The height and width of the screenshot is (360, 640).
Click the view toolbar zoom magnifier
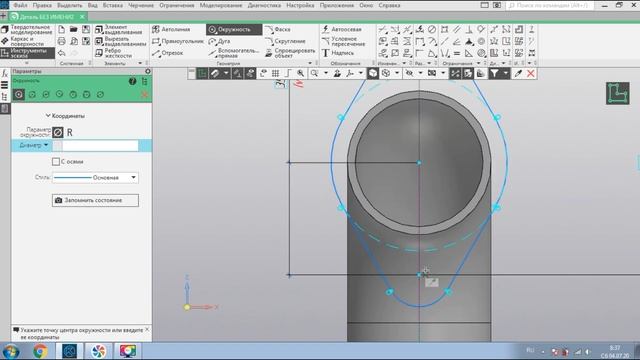point(314,73)
